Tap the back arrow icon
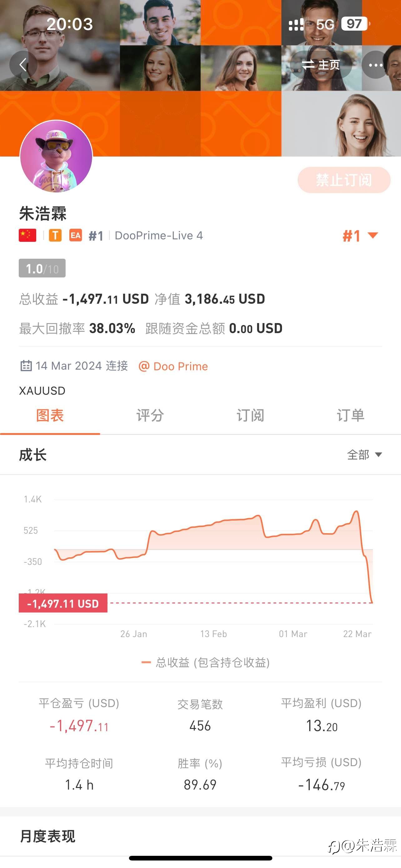401x868 pixels. tap(23, 64)
